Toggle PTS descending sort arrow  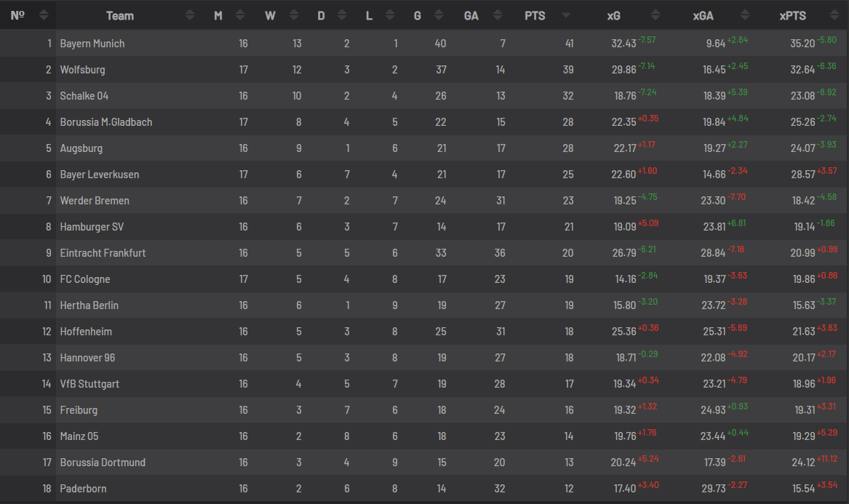click(566, 16)
